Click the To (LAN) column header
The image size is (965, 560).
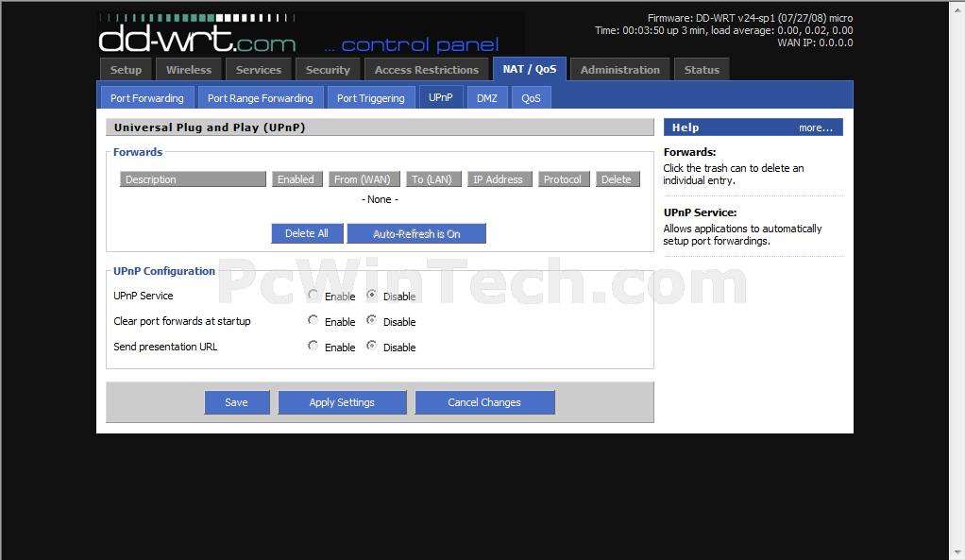(433, 179)
